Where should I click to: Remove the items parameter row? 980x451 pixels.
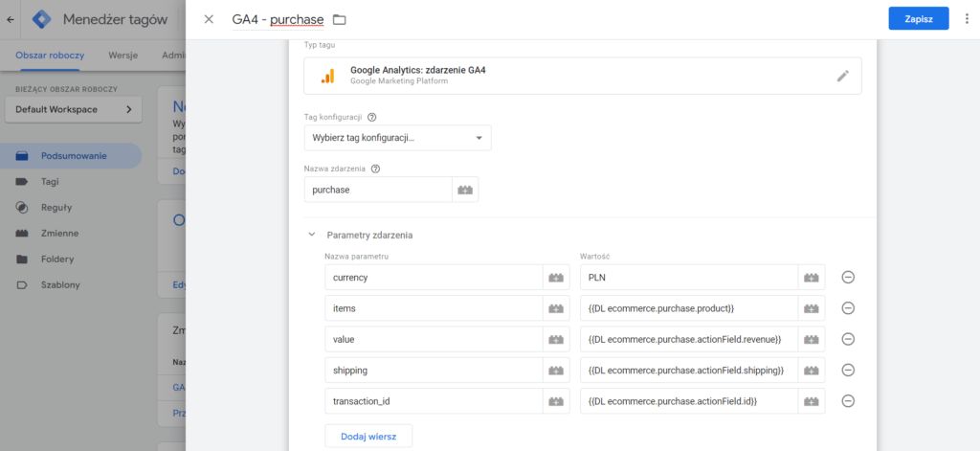pos(848,308)
